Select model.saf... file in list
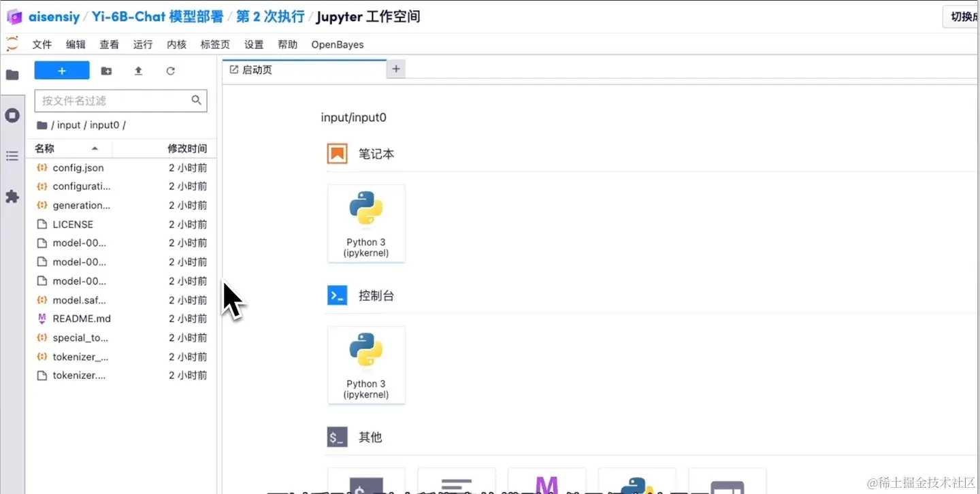Image resolution: width=980 pixels, height=494 pixels. [x=121, y=300]
